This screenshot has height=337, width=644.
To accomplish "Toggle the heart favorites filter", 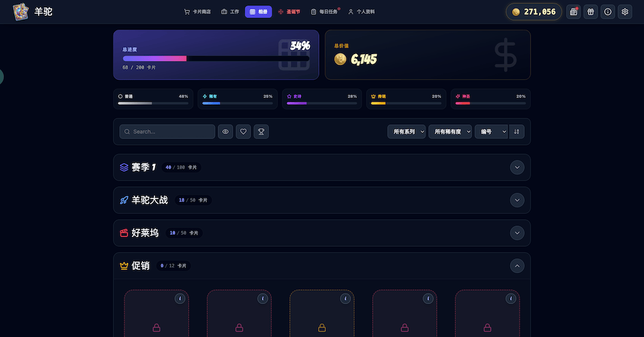I will [243, 131].
